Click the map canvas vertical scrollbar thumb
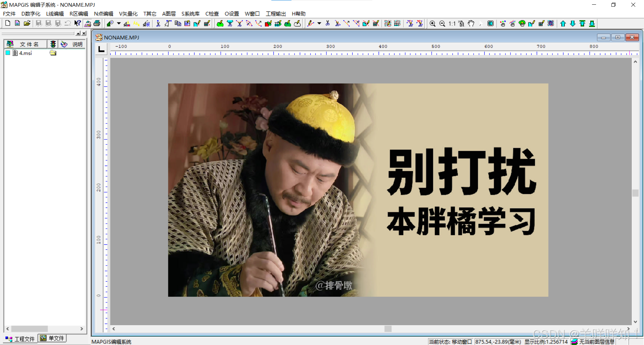Screen dimensions: 644x345 [635, 193]
